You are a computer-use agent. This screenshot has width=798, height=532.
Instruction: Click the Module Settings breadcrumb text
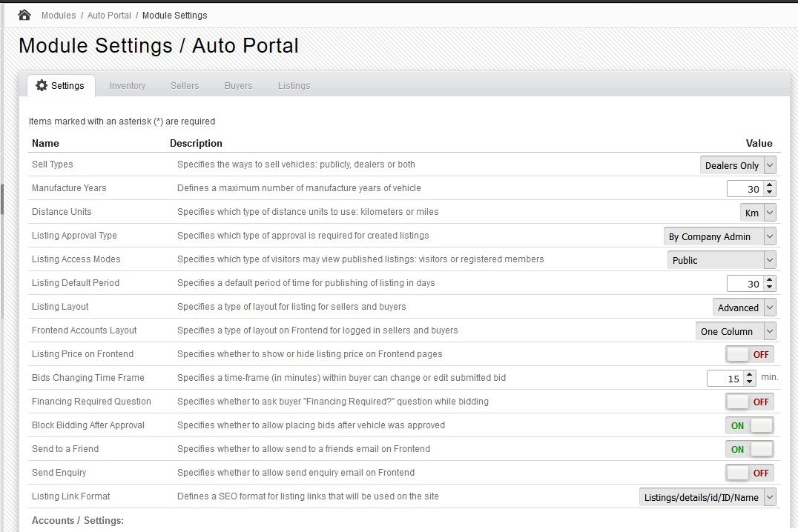pos(174,16)
